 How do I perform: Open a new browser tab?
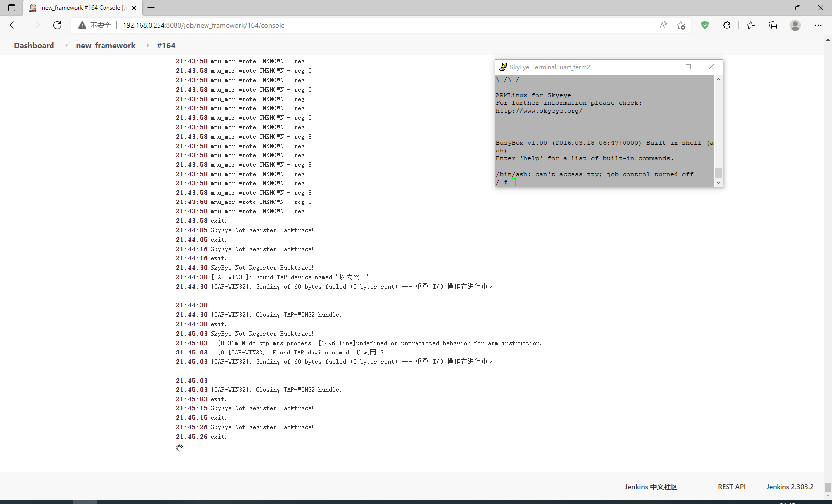151,8
